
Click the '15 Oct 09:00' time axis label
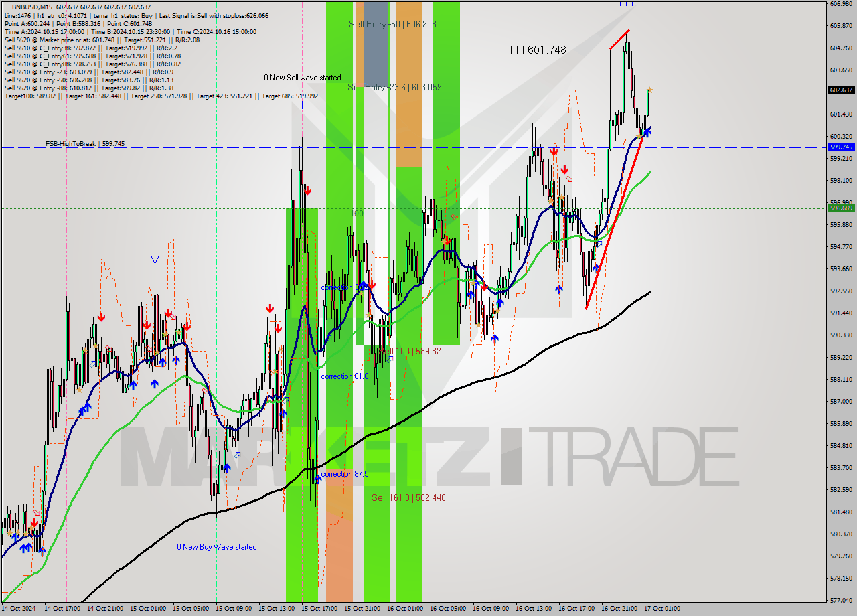coord(234,609)
